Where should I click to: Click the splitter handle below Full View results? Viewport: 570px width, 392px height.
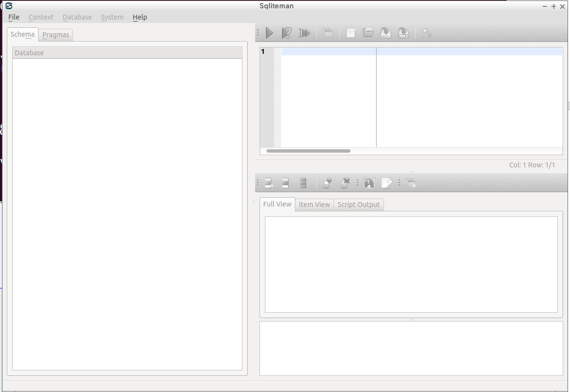click(411, 320)
